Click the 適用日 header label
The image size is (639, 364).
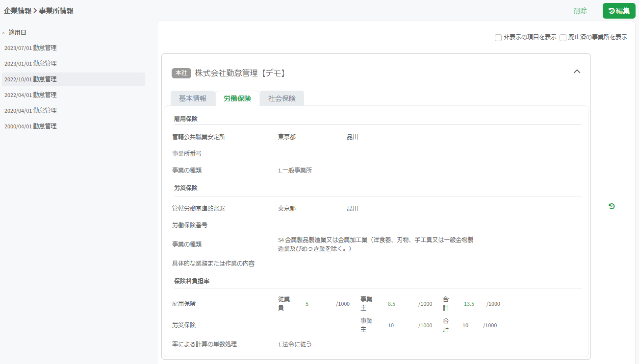point(18,33)
